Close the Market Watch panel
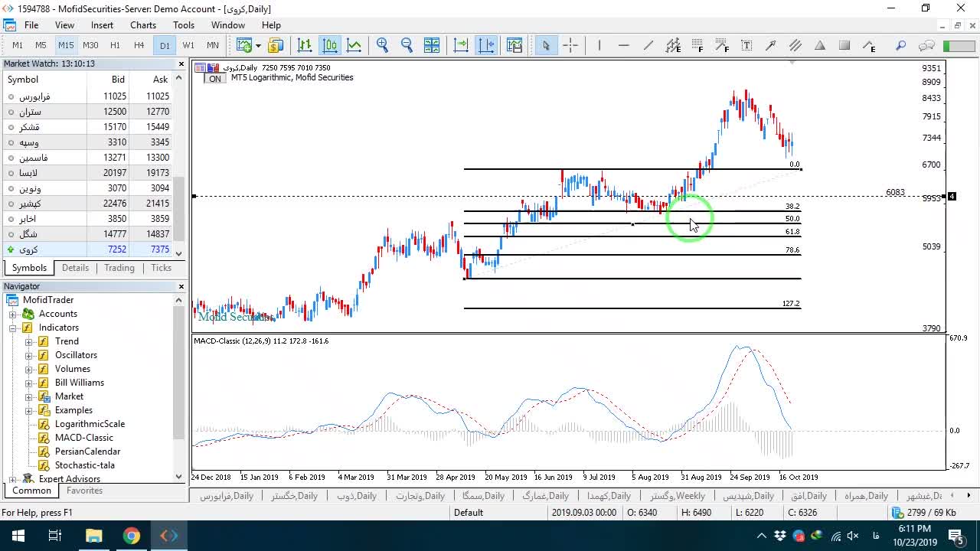980x551 pixels. [x=181, y=64]
